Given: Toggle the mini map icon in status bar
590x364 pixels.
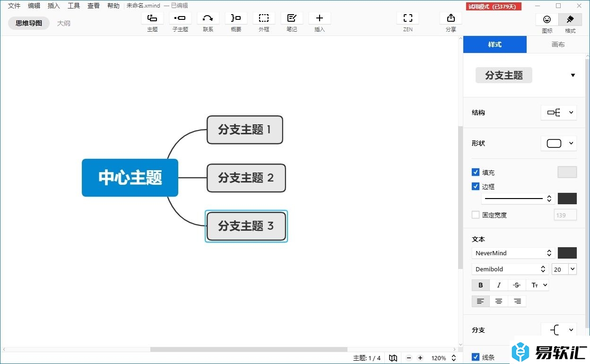Looking at the screenshot, I should 393,358.
